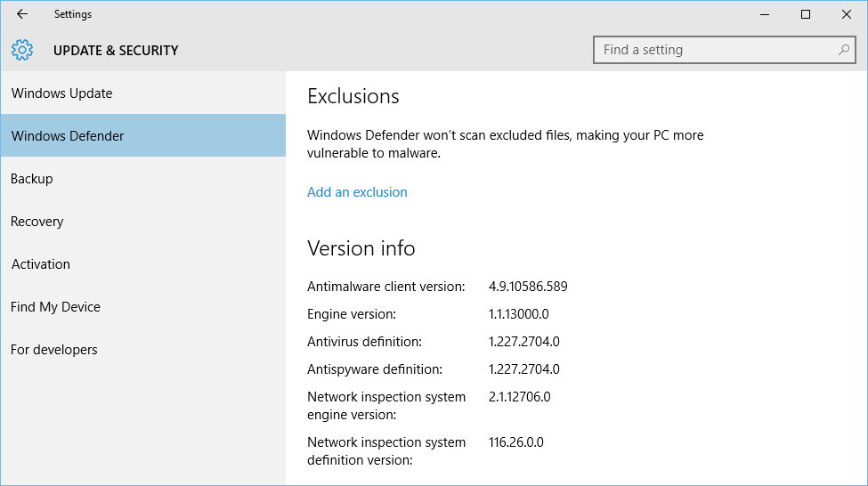
Task: Open the Windows Update section
Action: 62,93
